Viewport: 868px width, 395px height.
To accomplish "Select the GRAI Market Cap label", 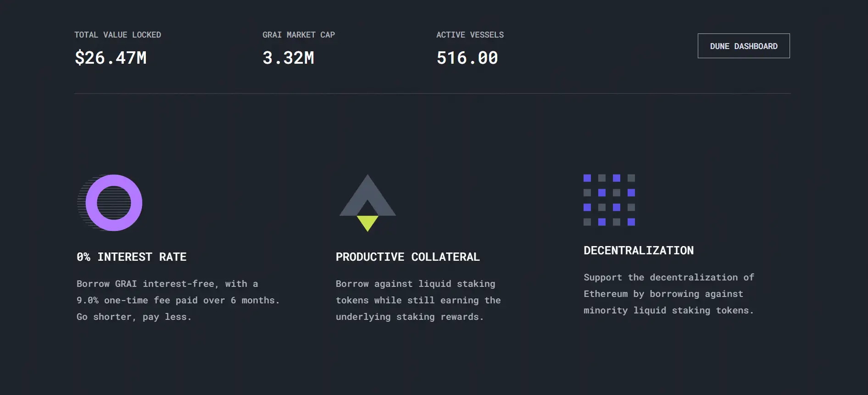I will (x=298, y=35).
